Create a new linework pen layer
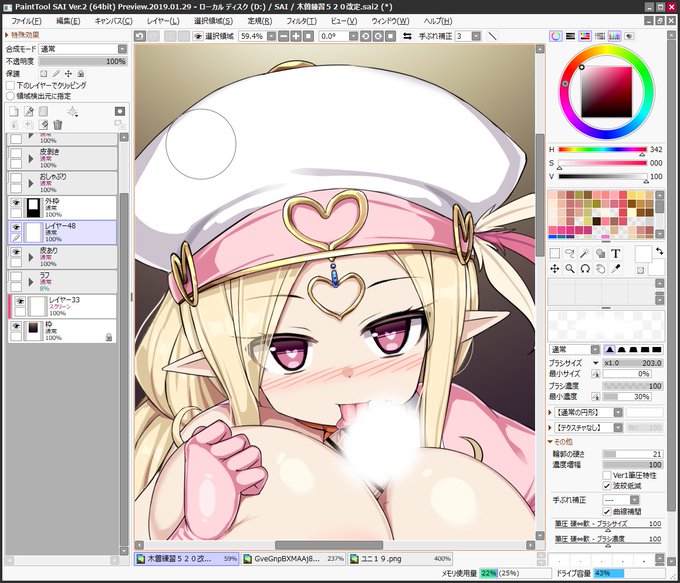 tap(29, 112)
